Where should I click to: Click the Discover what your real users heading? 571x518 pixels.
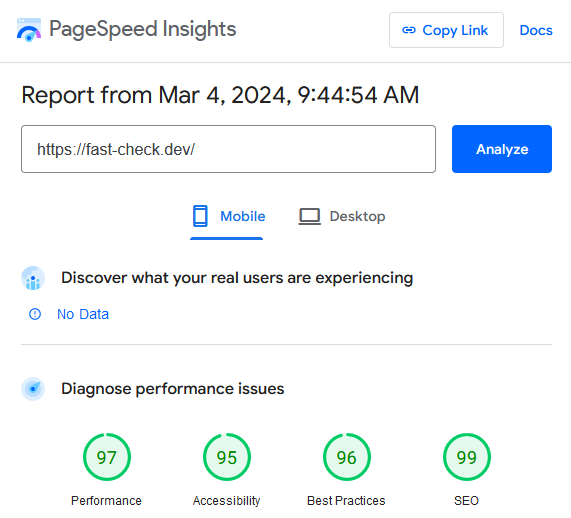237,278
